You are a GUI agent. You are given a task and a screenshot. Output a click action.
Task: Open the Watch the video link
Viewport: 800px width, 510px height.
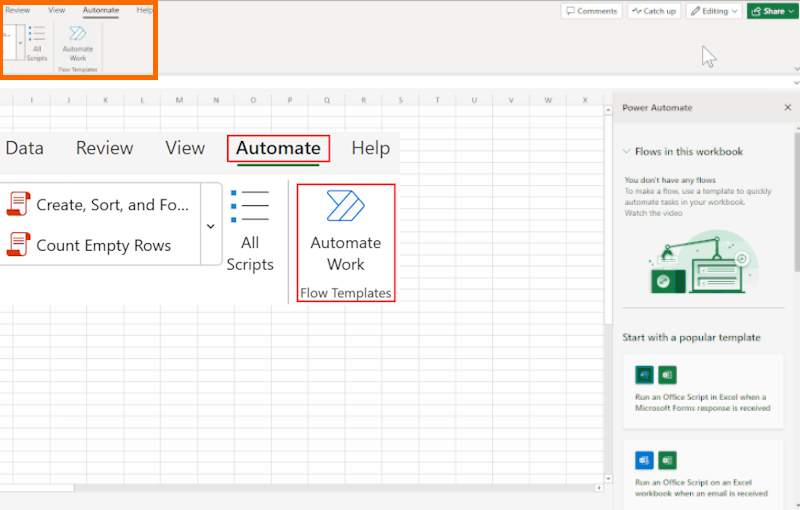pyautogui.click(x=654, y=213)
